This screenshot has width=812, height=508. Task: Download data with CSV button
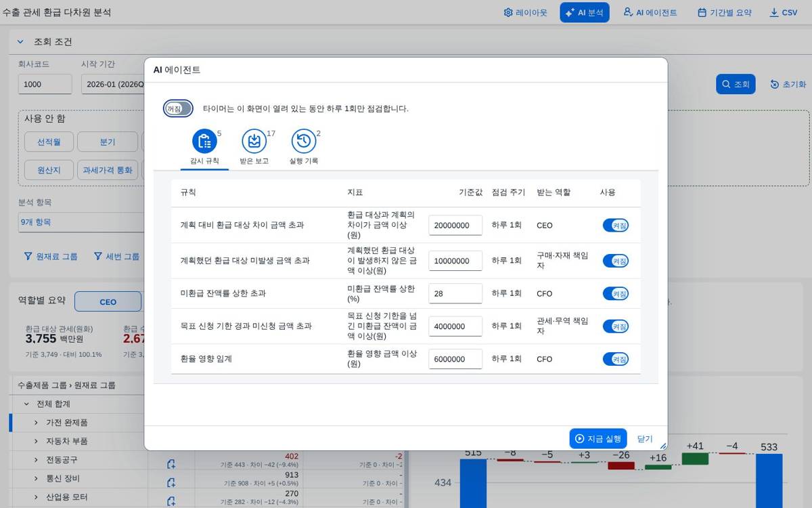[784, 12]
